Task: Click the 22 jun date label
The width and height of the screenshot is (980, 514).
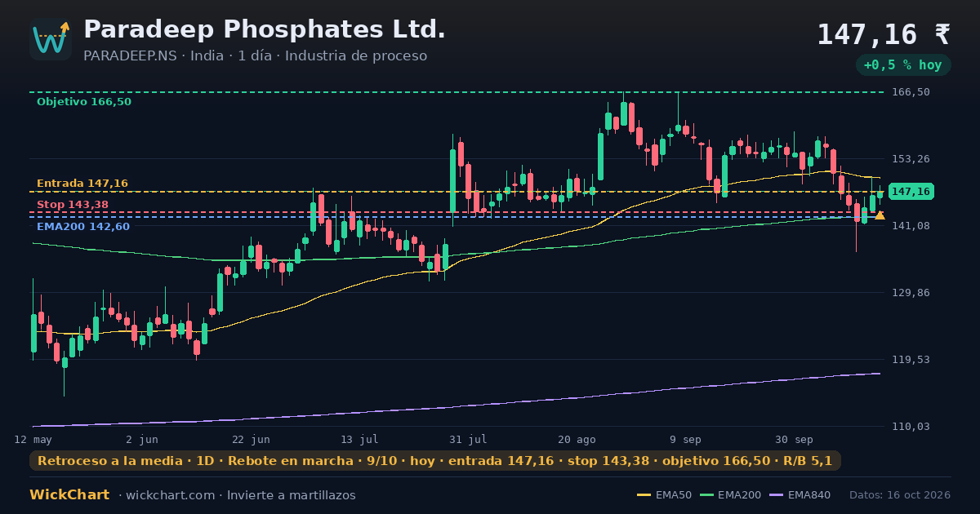Action: pos(251,439)
